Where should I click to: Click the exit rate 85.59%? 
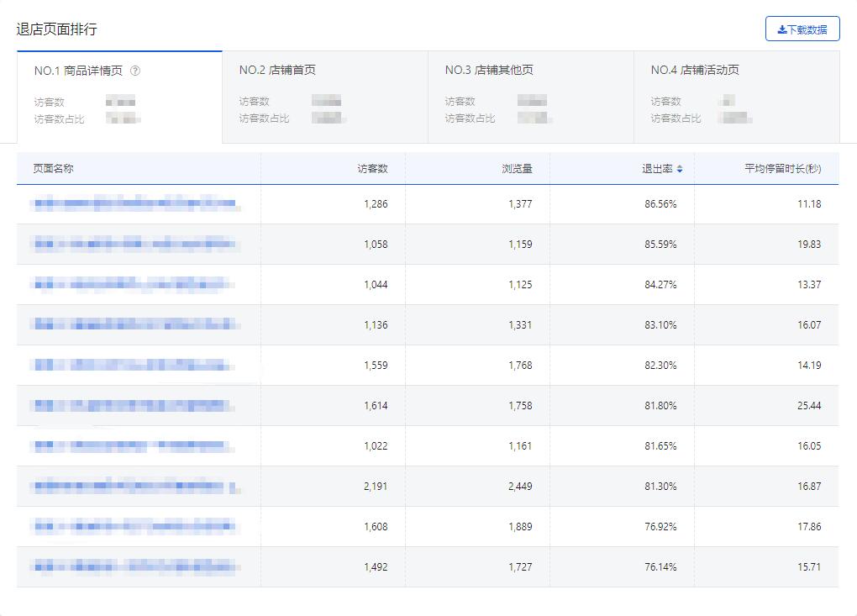coord(660,245)
